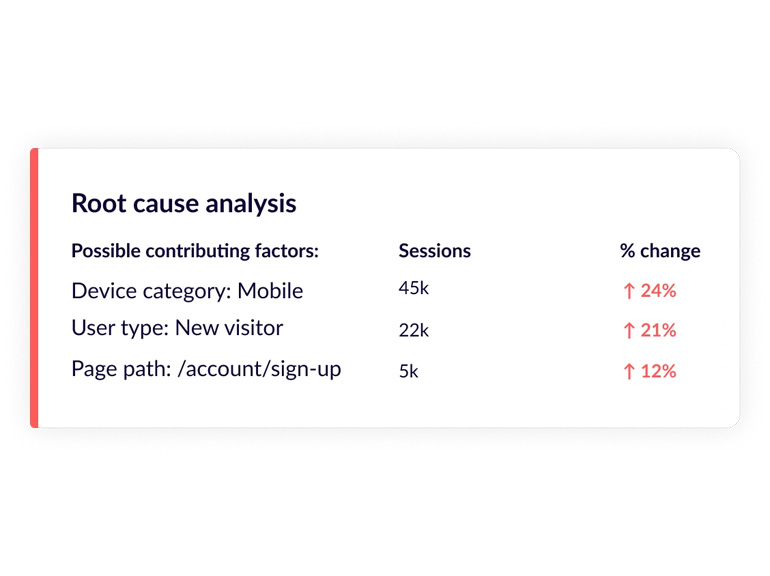Select the Page path label
The height and width of the screenshot is (576, 770).
118,369
